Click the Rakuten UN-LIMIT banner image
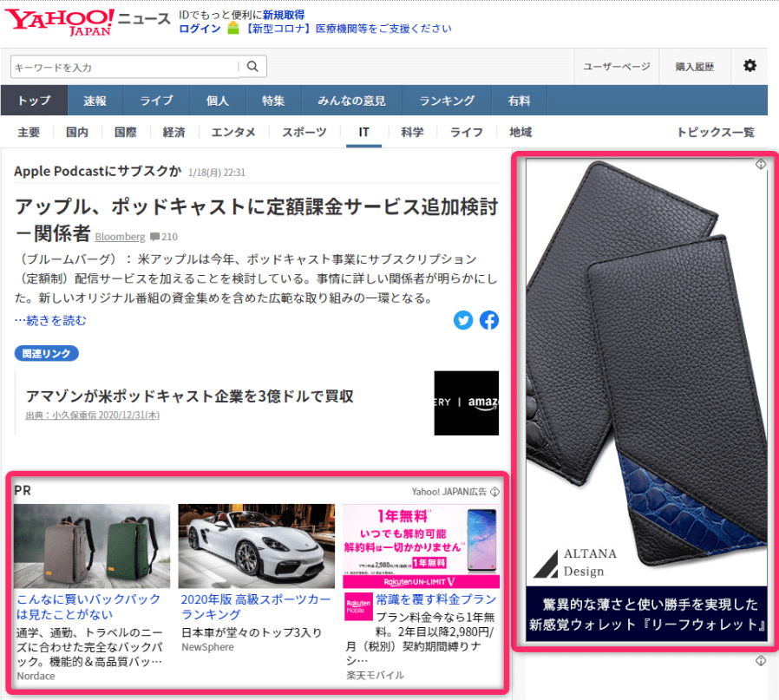The width and height of the screenshot is (779, 700). point(422,546)
